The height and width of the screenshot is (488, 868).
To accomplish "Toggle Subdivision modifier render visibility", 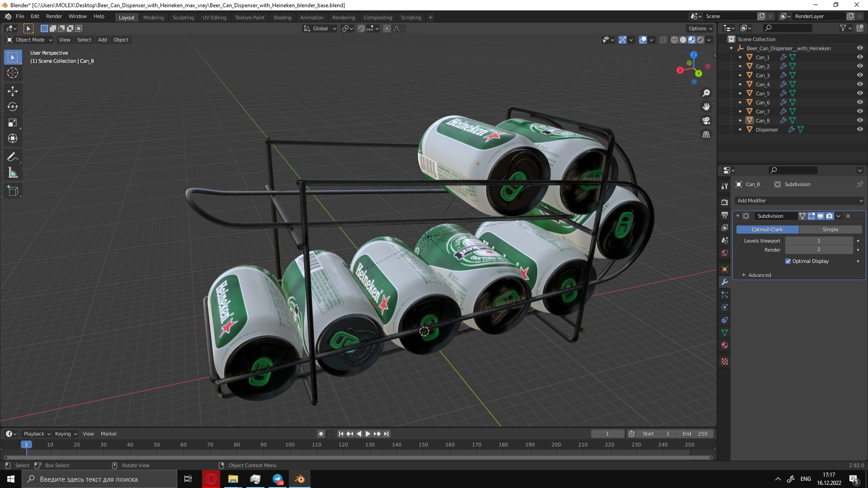I will pos(829,216).
